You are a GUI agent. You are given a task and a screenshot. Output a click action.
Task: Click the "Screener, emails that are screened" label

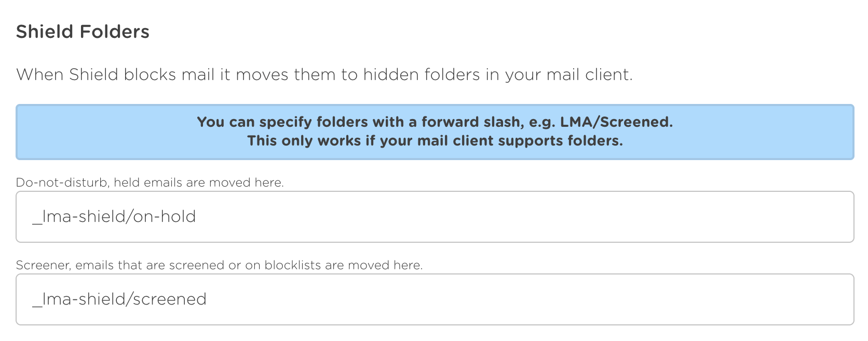pyautogui.click(x=219, y=265)
